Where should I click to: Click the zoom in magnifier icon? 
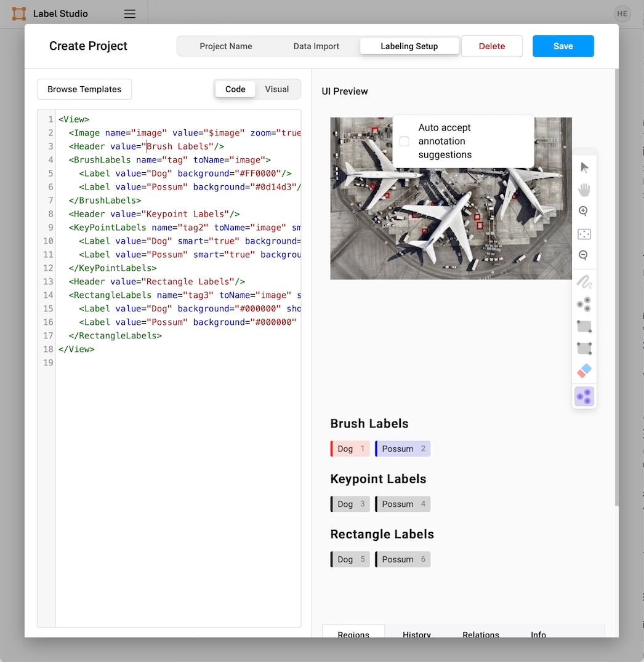[x=584, y=211]
